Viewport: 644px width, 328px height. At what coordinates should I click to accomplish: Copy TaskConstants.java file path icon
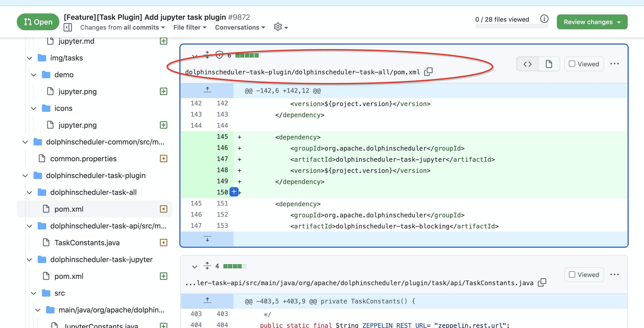click(542, 282)
